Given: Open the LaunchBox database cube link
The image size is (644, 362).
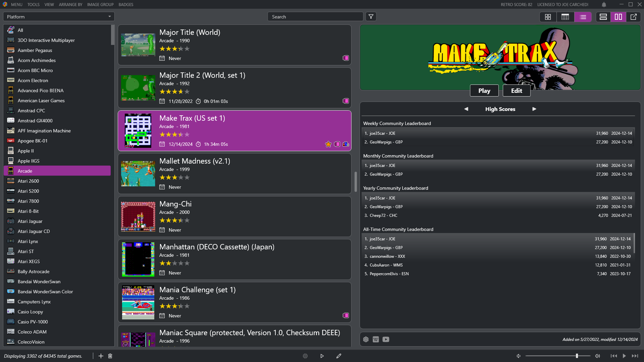Looking at the screenshot, I should pyautogui.click(x=366, y=340).
